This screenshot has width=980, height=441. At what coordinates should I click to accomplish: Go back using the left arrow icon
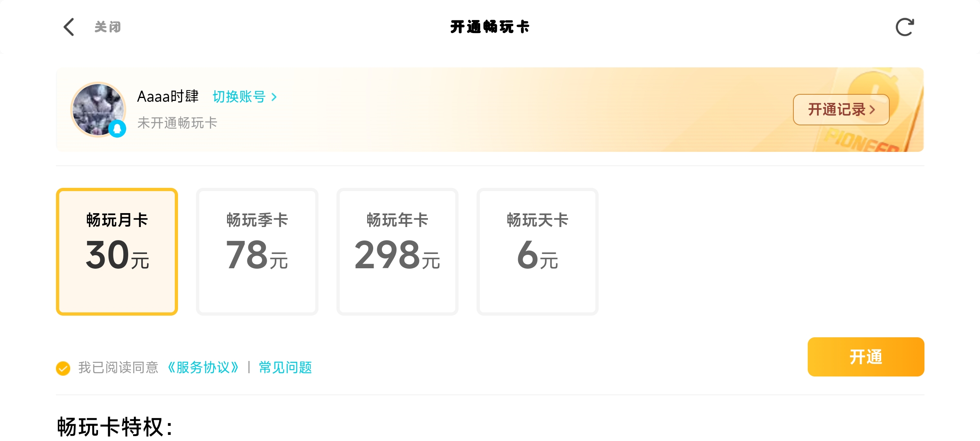click(x=69, y=27)
